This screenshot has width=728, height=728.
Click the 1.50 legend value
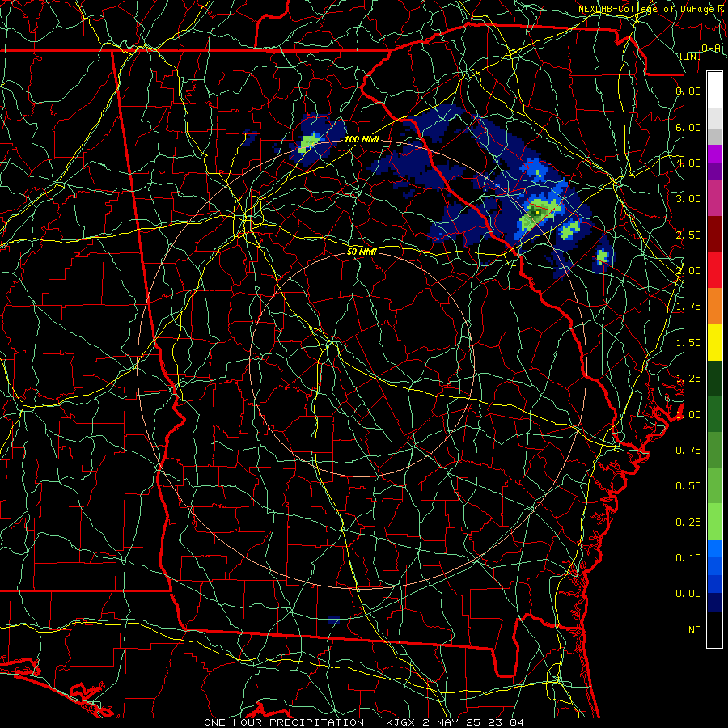pyautogui.click(x=688, y=343)
